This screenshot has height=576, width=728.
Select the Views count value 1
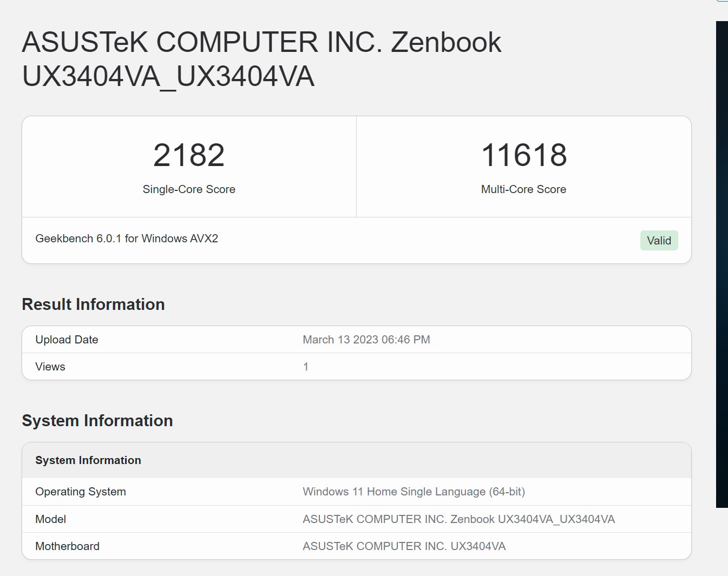pos(306,367)
